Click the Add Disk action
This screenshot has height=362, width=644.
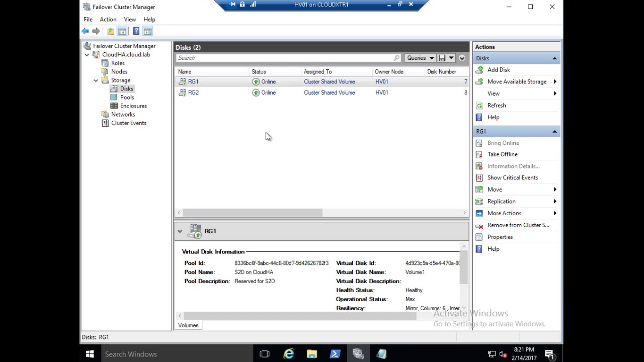(499, 70)
